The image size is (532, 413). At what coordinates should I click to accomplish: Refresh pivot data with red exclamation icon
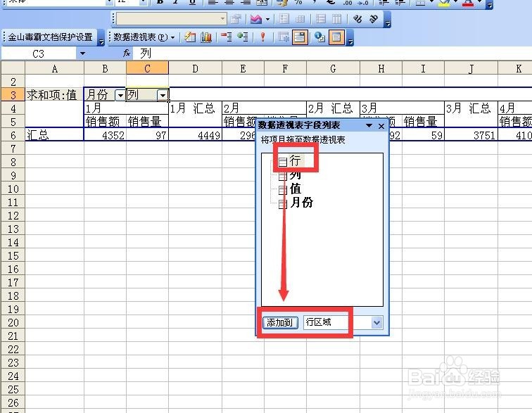coord(262,37)
